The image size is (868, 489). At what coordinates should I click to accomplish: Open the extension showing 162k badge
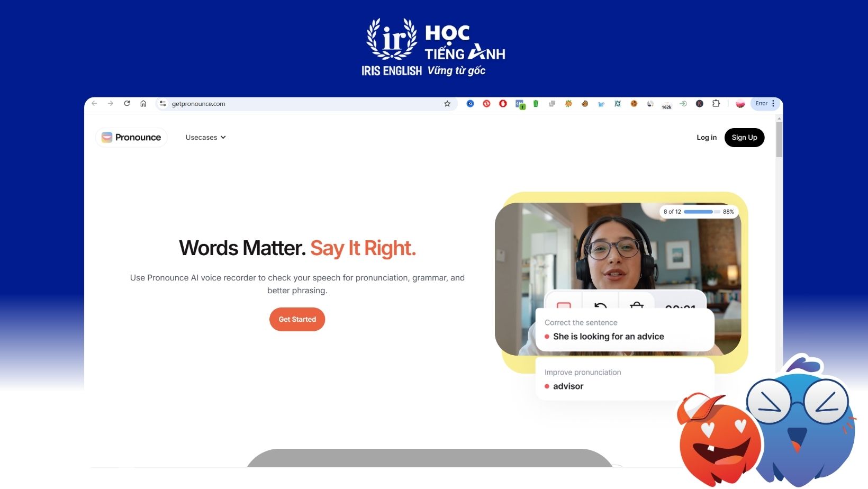pyautogui.click(x=666, y=105)
